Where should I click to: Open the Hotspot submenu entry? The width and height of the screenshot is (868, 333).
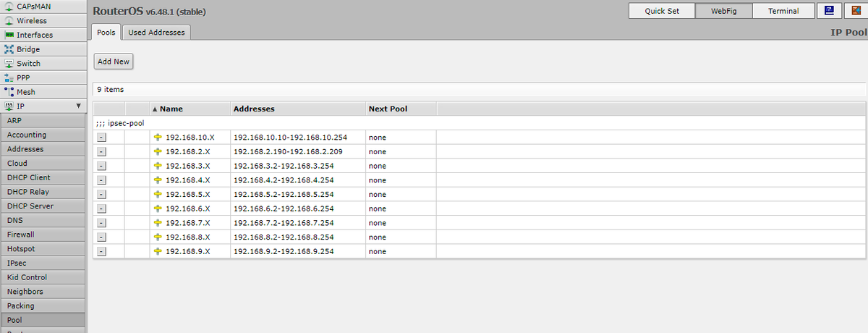point(43,249)
